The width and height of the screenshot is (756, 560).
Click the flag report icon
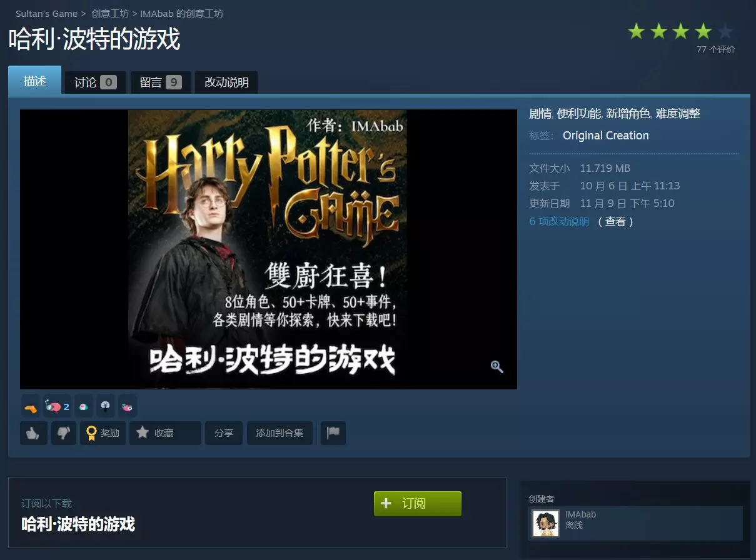[333, 432]
